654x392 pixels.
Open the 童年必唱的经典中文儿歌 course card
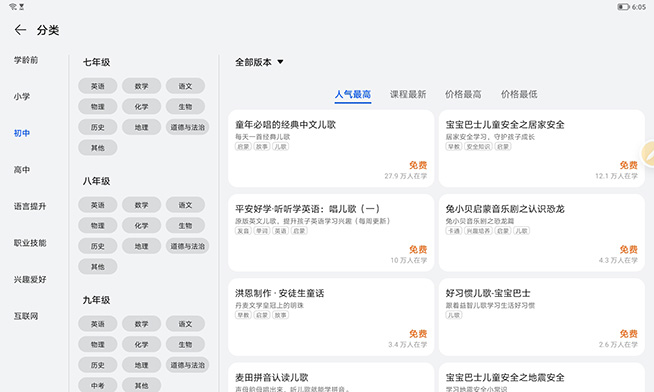tap(331, 148)
